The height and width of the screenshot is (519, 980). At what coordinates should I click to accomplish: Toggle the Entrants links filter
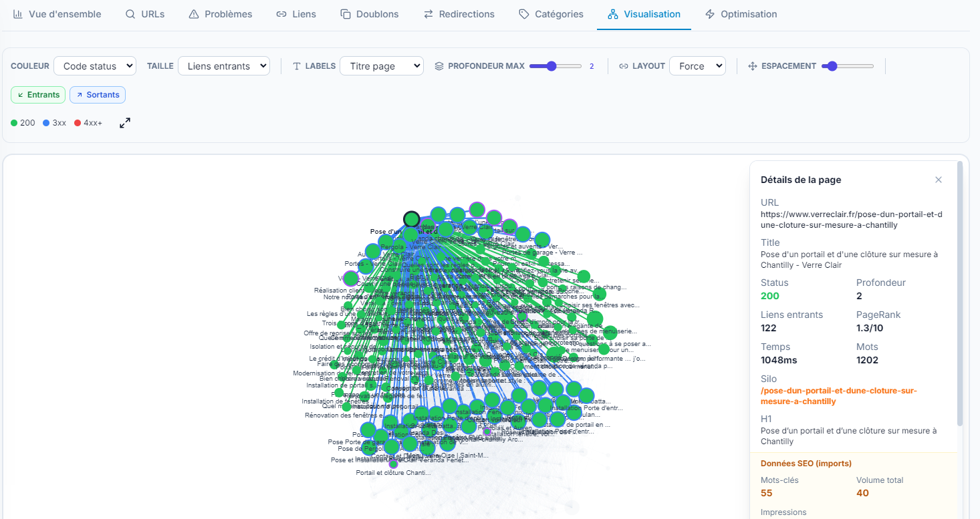[x=38, y=95]
